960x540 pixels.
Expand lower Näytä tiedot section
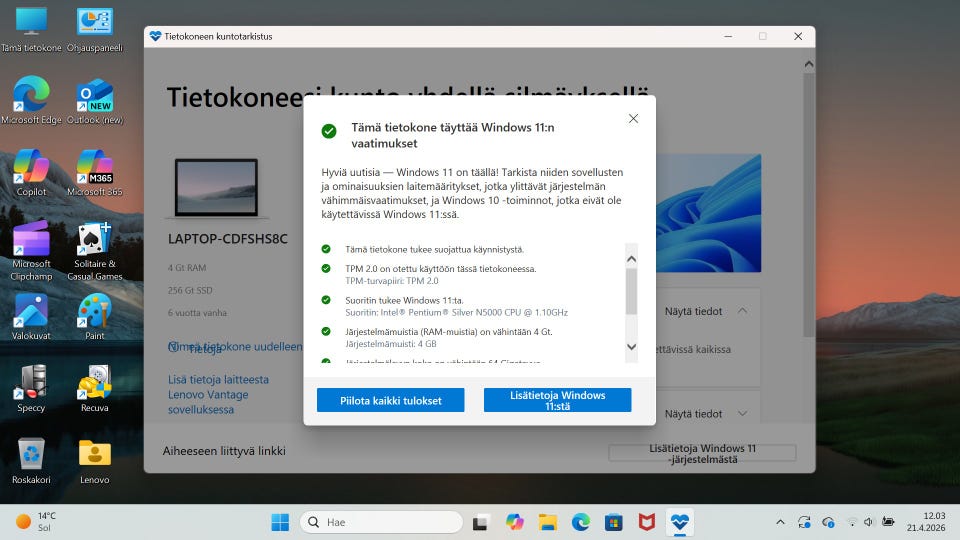[x=706, y=414]
